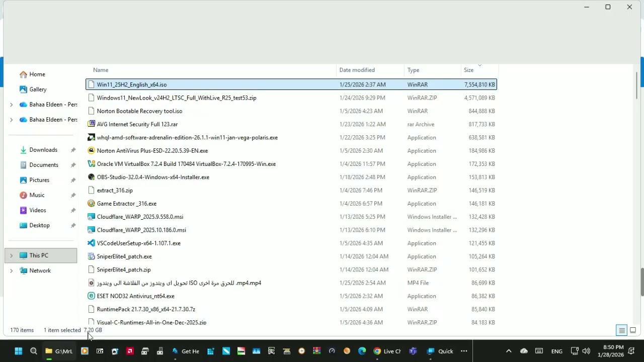
Task: Switch to the Chrome Live Chat window
Action: click(387, 351)
